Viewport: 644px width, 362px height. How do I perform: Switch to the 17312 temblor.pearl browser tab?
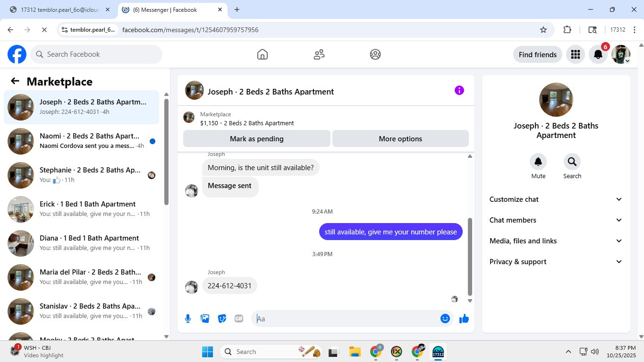(60, 9)
